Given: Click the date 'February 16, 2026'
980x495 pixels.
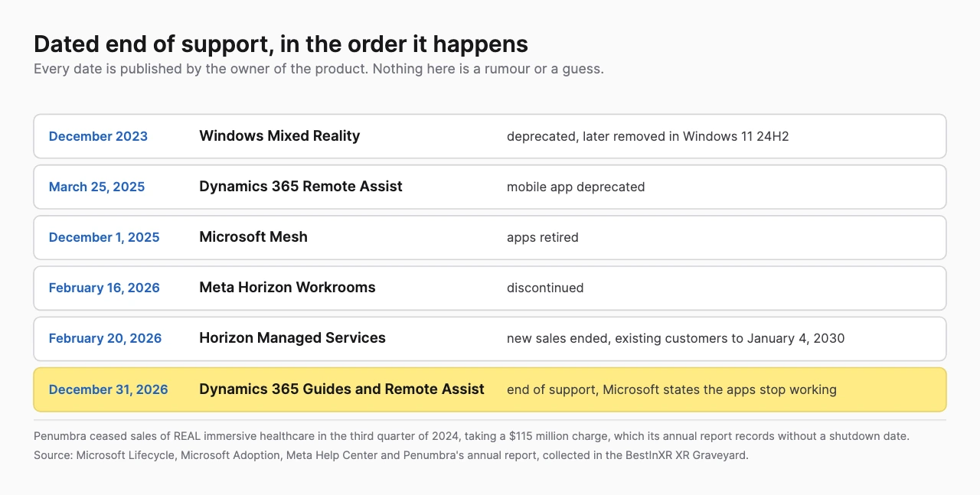Looking at the screenshot, I should 104,288.
